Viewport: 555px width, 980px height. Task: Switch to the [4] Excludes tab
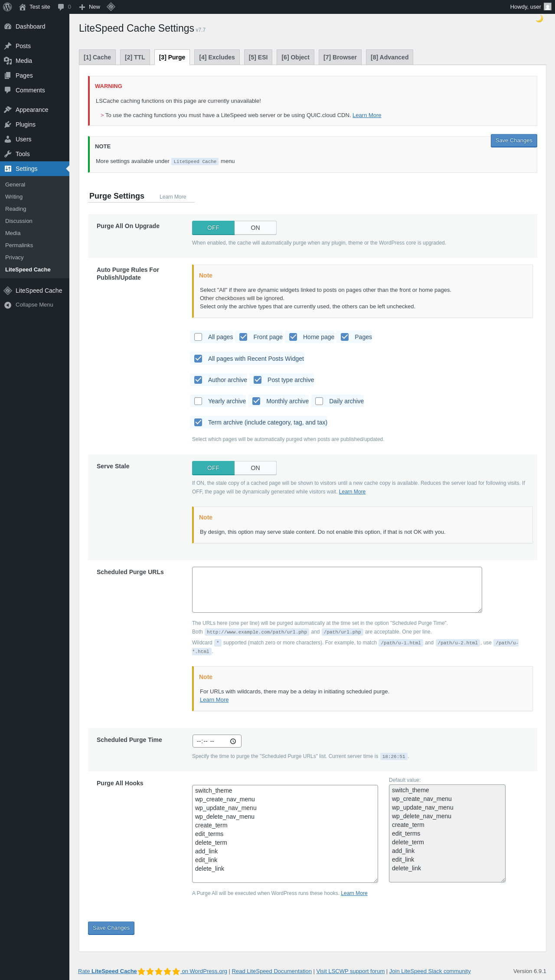[217, 57]
